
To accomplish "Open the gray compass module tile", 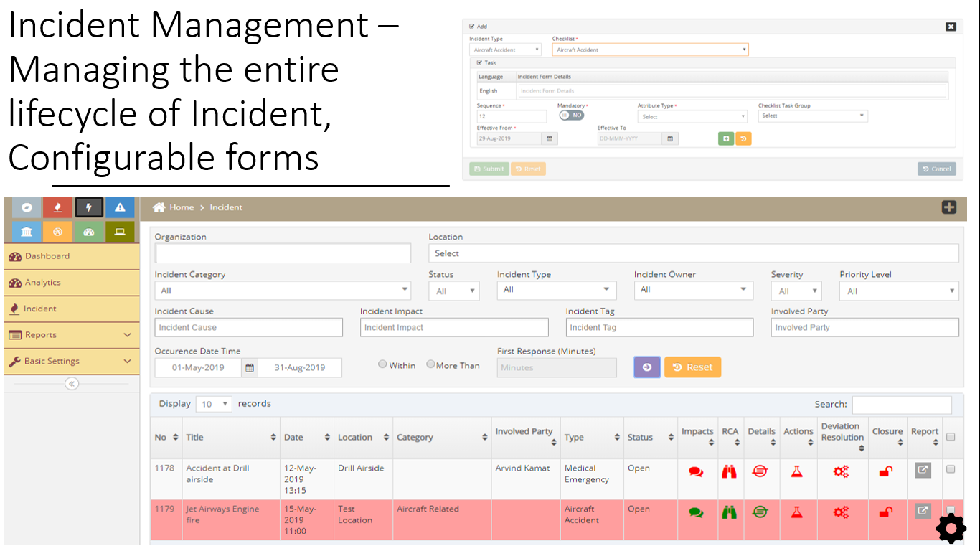I will (x=27, y=208).
